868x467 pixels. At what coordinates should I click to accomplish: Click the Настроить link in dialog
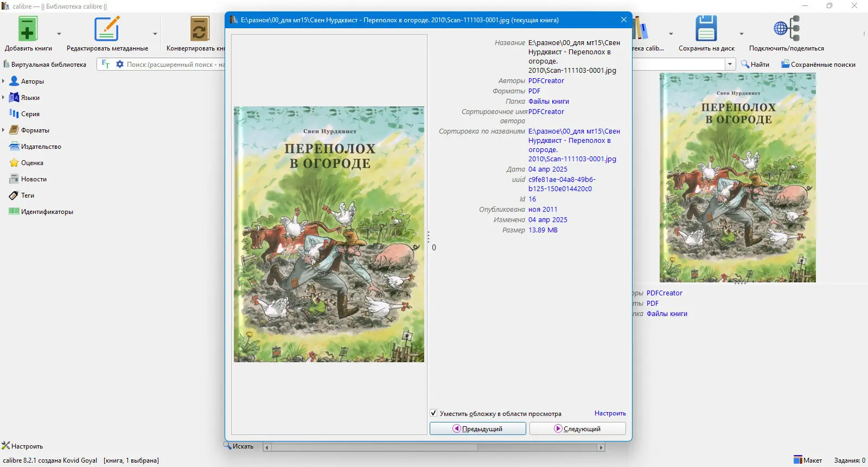[610, 413]
